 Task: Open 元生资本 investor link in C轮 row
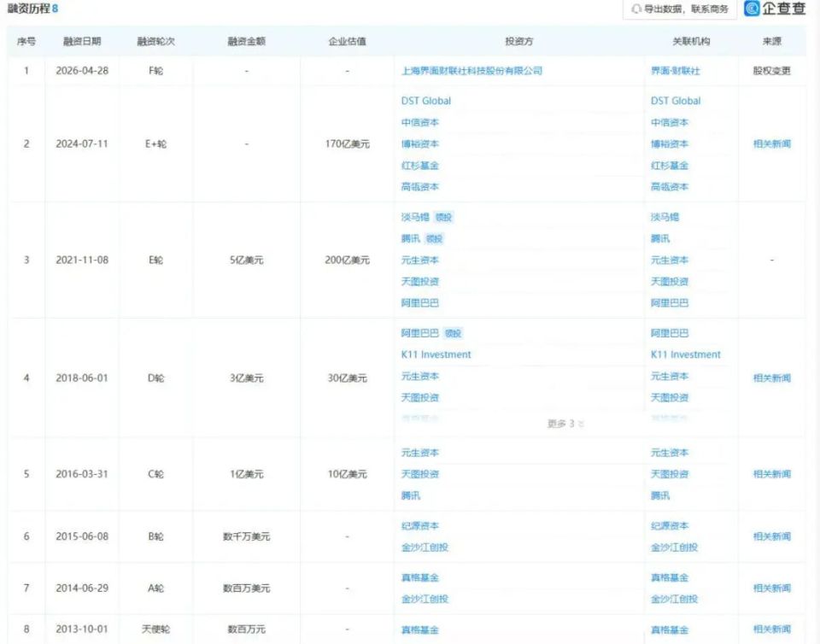click(420, 453)
